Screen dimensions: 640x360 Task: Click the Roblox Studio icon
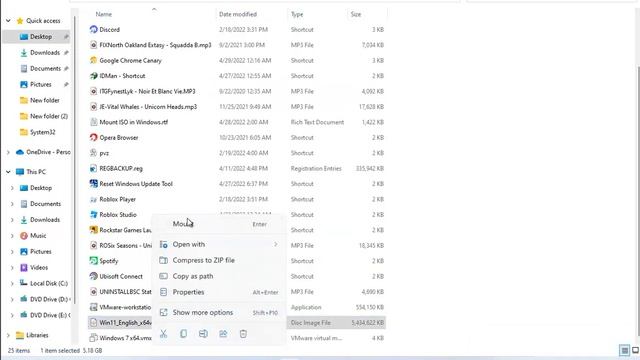93,215
